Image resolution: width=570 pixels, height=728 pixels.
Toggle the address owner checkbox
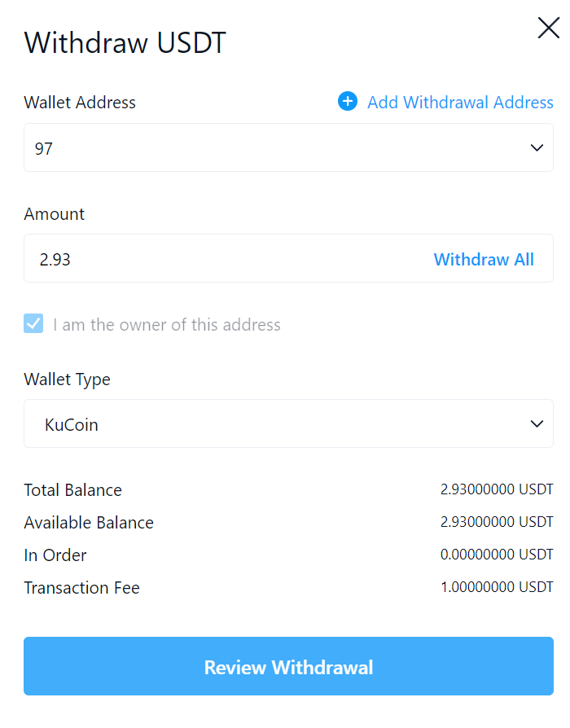[x=33, y=324]
